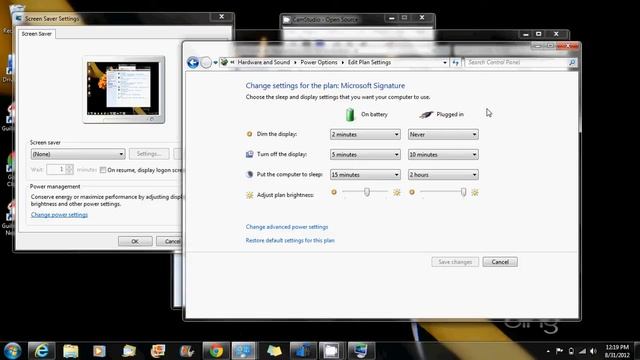Click the Control Panel taskbar button
Viewport: 640px width, 360px height.
[x=243, y=351]
